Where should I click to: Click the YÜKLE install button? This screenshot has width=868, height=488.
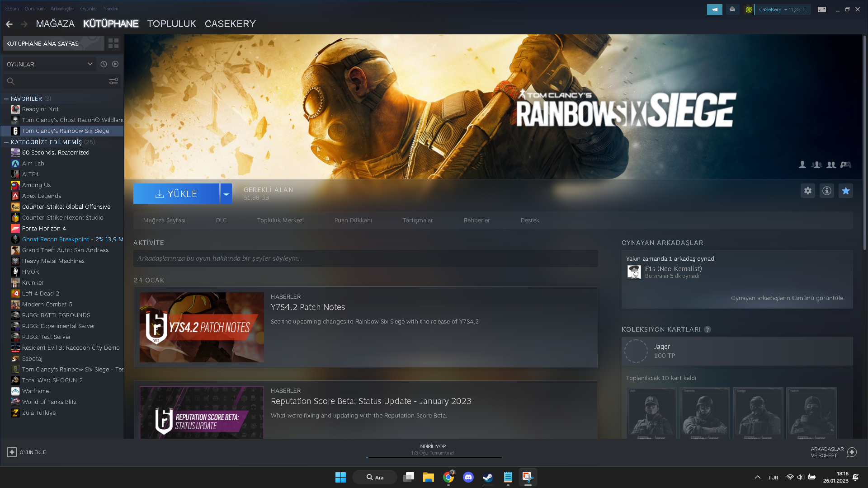[176, 194]
